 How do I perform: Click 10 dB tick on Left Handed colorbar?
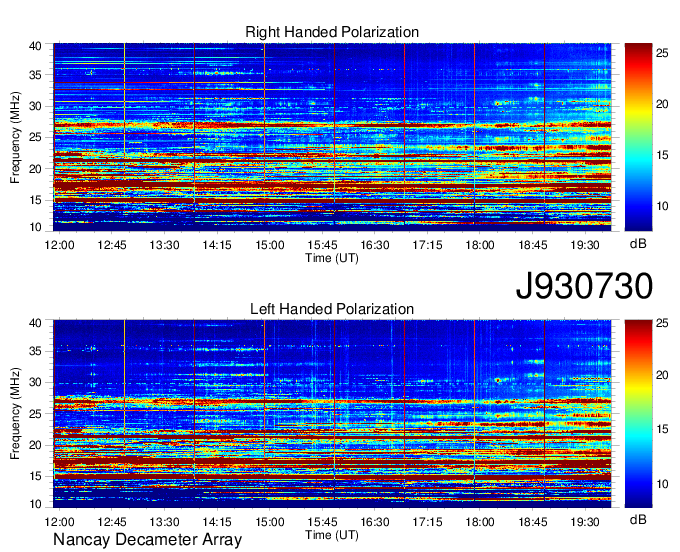(x=662, y=483)
